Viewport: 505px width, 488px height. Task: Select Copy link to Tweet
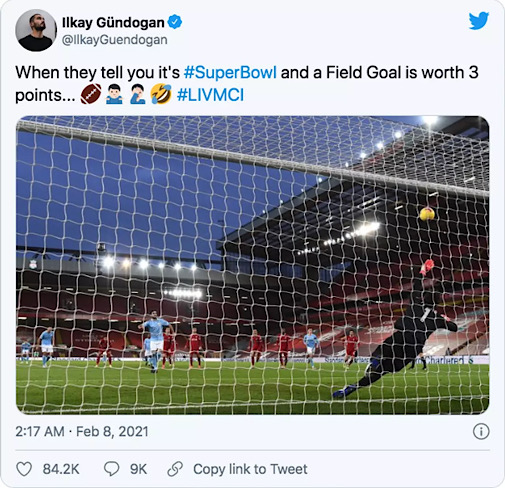(x=250, y=469)
